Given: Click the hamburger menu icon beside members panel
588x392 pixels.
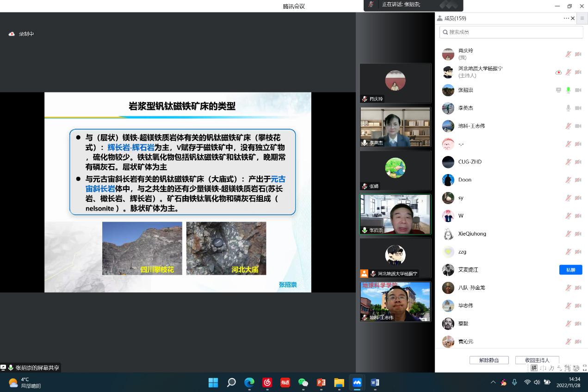Looking at the screenshot, I should point(582,19).
